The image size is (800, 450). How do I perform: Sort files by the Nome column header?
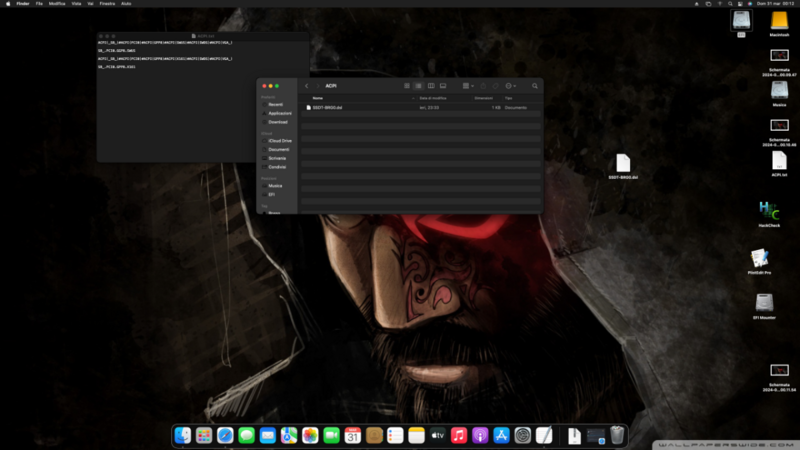click(x=318, y=98)
